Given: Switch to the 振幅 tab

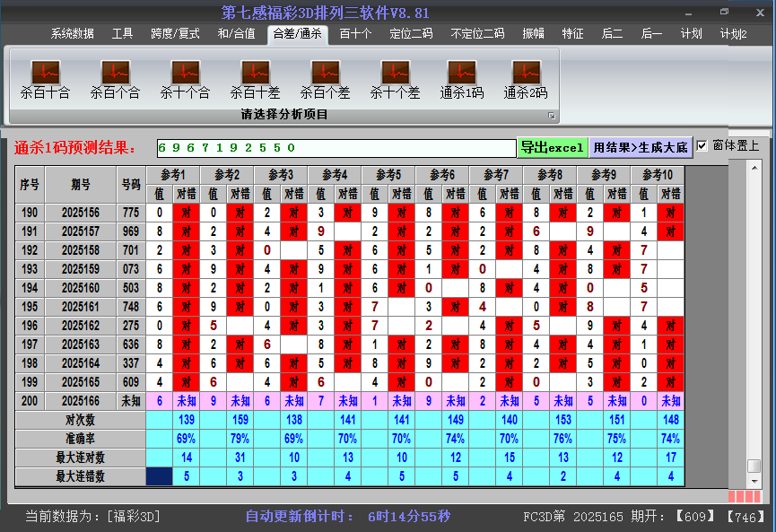Looking at the screenshot, I should coord(534,34).
